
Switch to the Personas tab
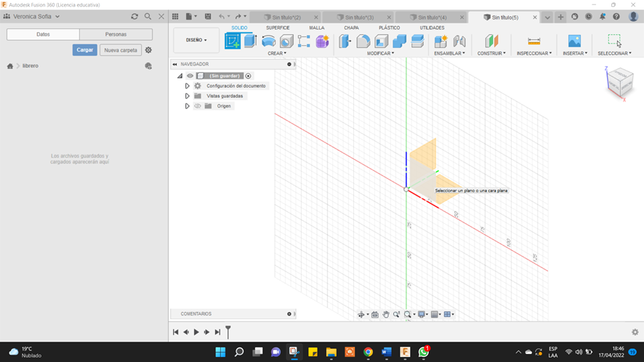(x=116, y=34)
